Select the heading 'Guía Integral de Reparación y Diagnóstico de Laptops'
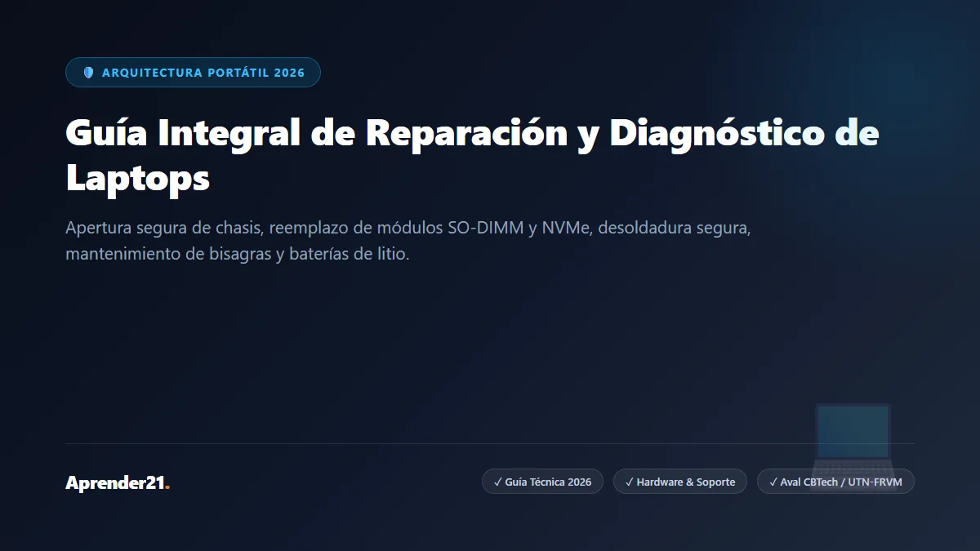Screen dimensions: 980x551 point(472,156)
